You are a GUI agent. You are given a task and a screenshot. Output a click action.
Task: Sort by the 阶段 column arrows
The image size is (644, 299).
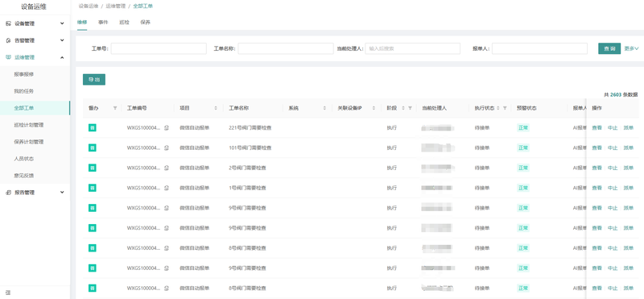pos(403,108)
